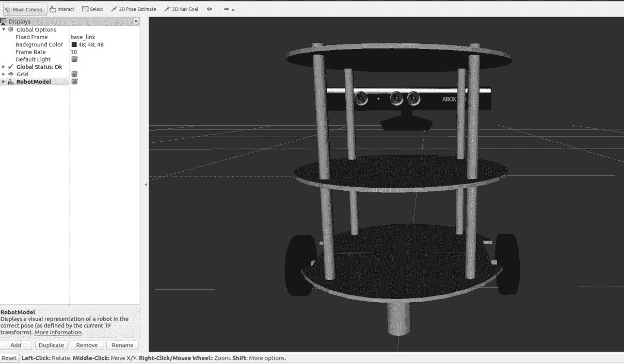624x364 pixels.
Task: Disable the Grid display checkbox
Action: 74,74
